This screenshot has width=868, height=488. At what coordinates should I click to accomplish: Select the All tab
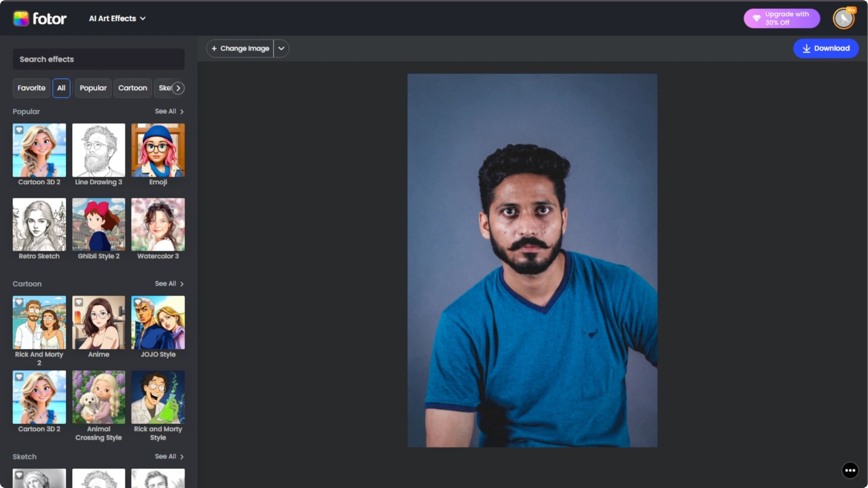(61, 88)
